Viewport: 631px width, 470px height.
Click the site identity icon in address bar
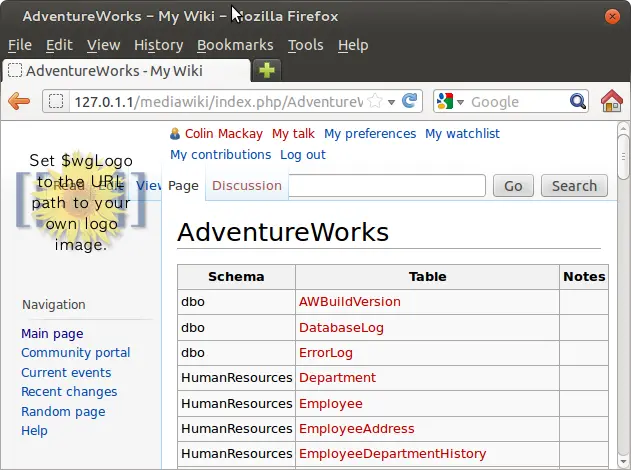pyautogui.click(x=56, y=101)
